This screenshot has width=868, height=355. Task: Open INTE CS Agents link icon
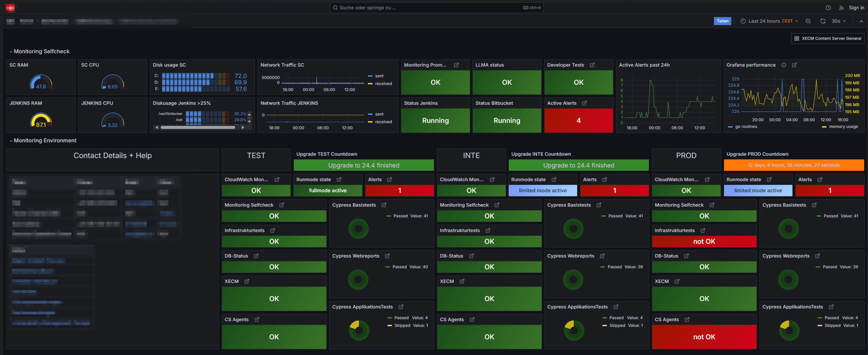[x=472, y=319]
